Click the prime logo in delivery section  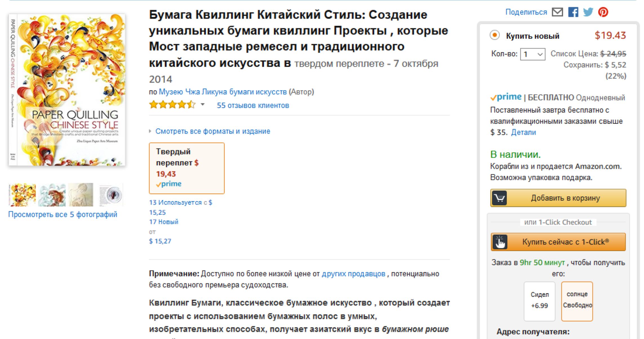click(506, 97)
